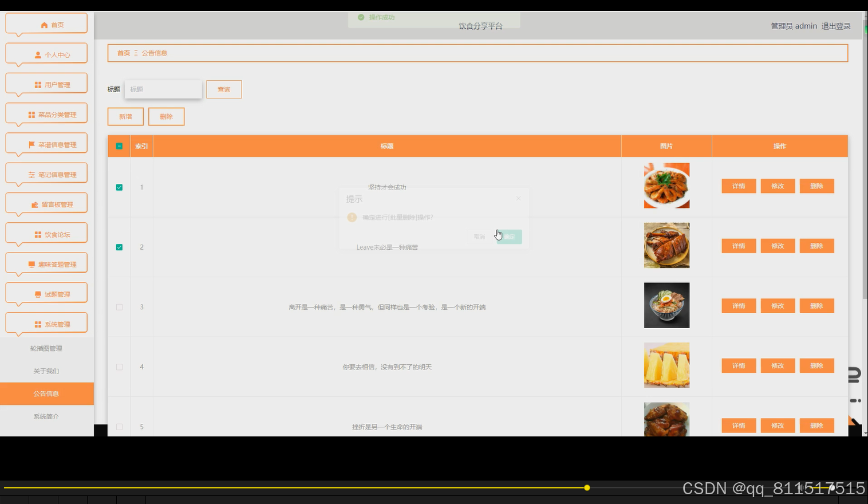The height and width of the screenshot is (504, 868).
Task: Click 修改 for row 5 挫折是另一个生命的开端
Action: point(778,426)
